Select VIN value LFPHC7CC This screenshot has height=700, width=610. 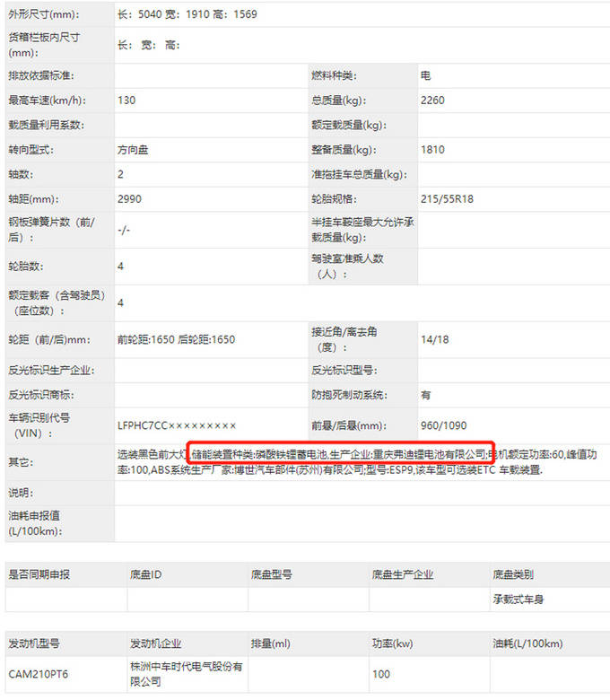pos(176,425)
